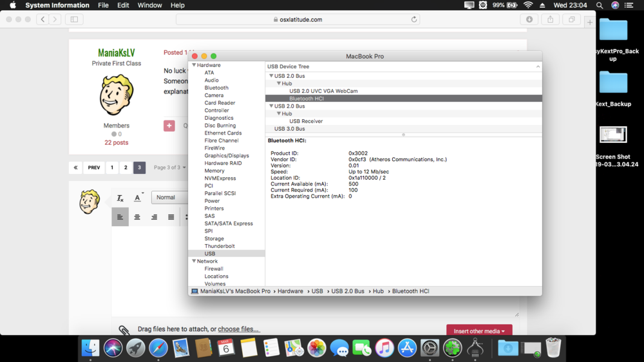Image resolution: width=644 pixels, height=362 pixels.
Task: Open FaceTime app in Dock
Action: [x=362, y=348]
